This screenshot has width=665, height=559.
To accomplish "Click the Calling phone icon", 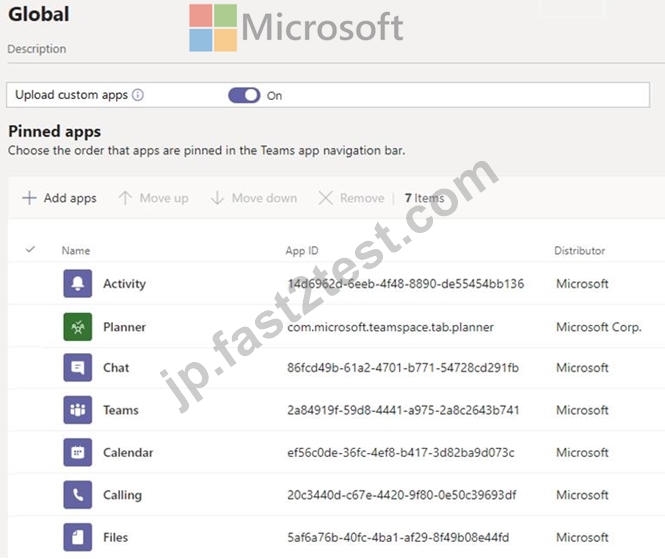I will point(78,495).
